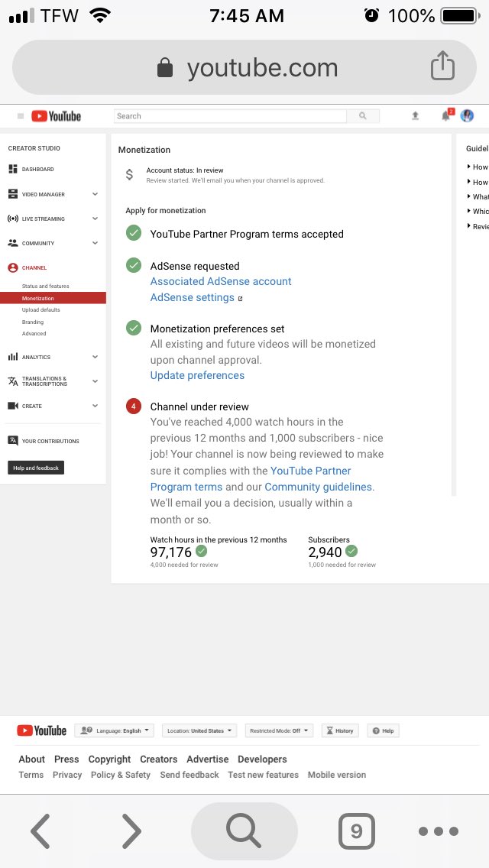
Task: Open the Community guidelines link
Action: [319, 487]
